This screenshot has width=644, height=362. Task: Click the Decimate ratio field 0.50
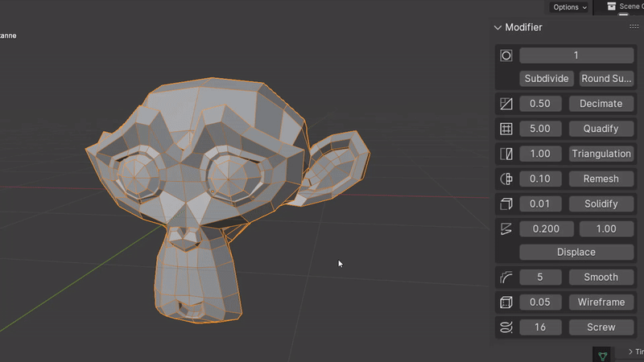point(540,104)
